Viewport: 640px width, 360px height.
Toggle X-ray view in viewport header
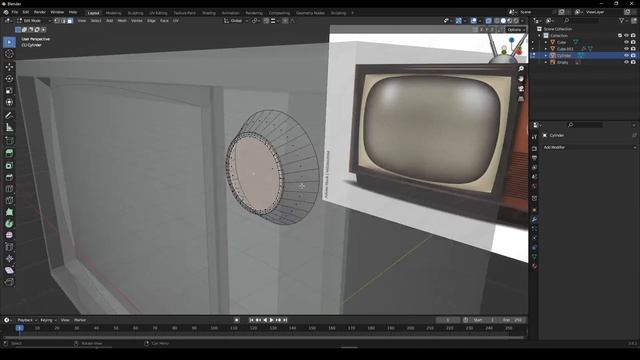pyautogui.click(x=488, y=20)
